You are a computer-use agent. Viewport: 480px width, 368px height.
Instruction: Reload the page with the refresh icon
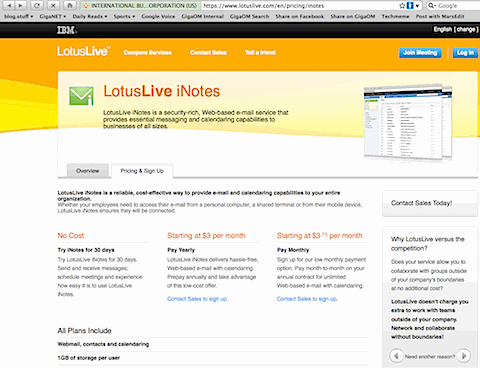tap(37, 5)
